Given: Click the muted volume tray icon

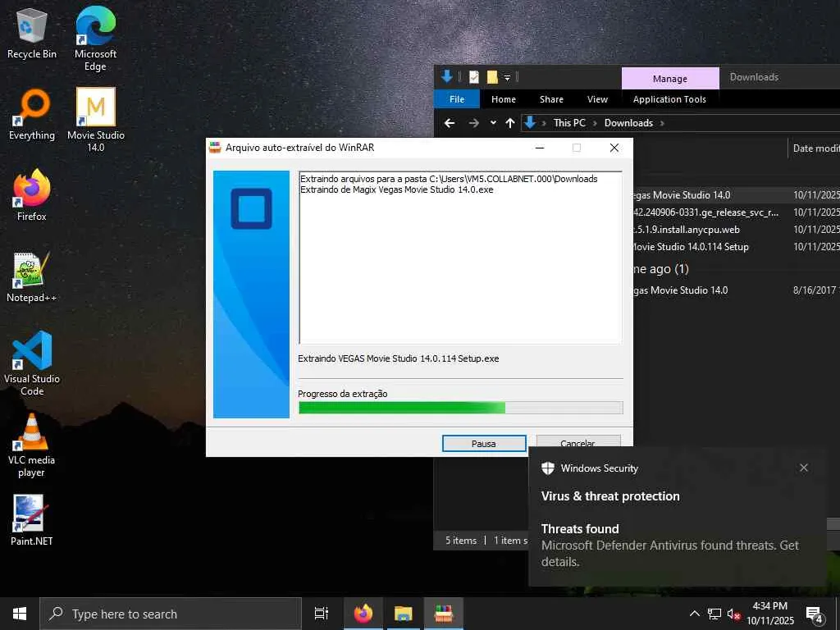Looking at the screenshot, I should (733, 614).
